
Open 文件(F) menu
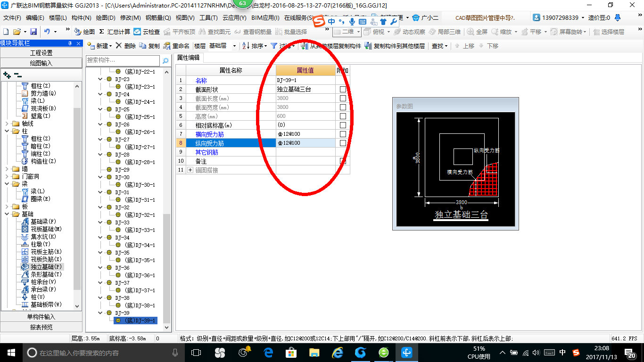[12, 18]
